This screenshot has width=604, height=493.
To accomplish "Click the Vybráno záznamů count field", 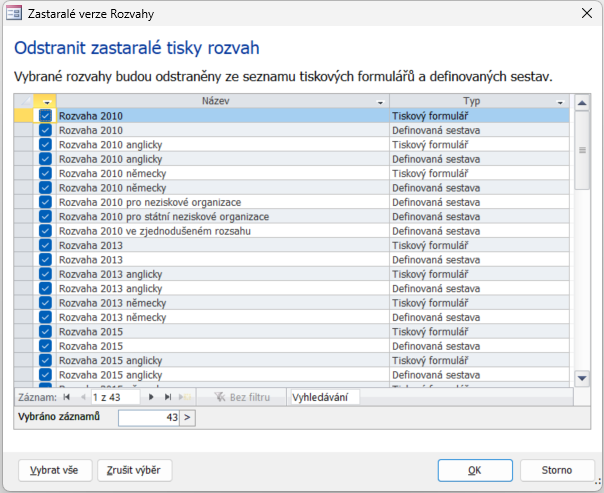I will pos(149,418).
